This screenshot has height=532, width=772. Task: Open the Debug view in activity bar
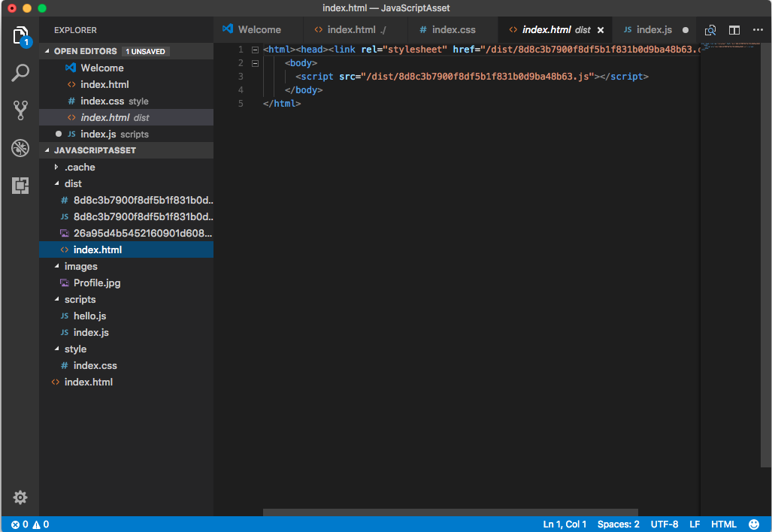(x=20, y=148)
